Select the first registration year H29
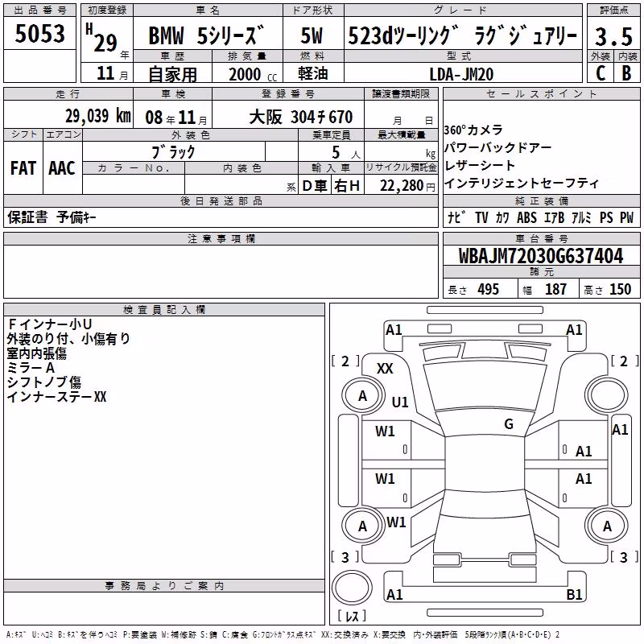This screenshot has width=644, height=644. [x=102, y=38]
